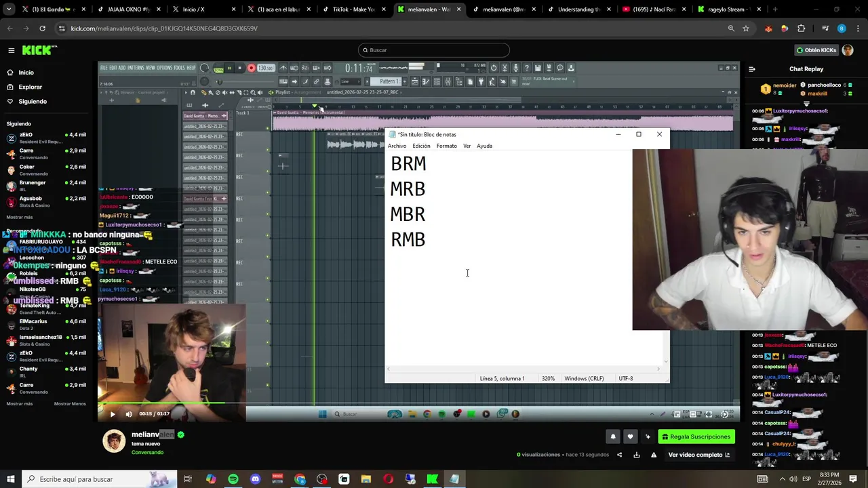This screenshot has width=868, height=488.
Task: Open Archivo menu in Notepad
Action: coord(397,146)
